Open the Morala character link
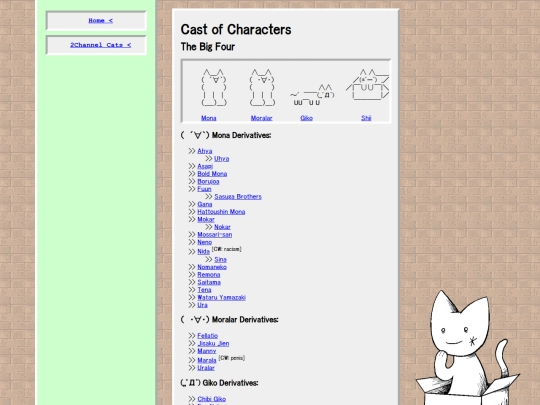 coord(207,361)
